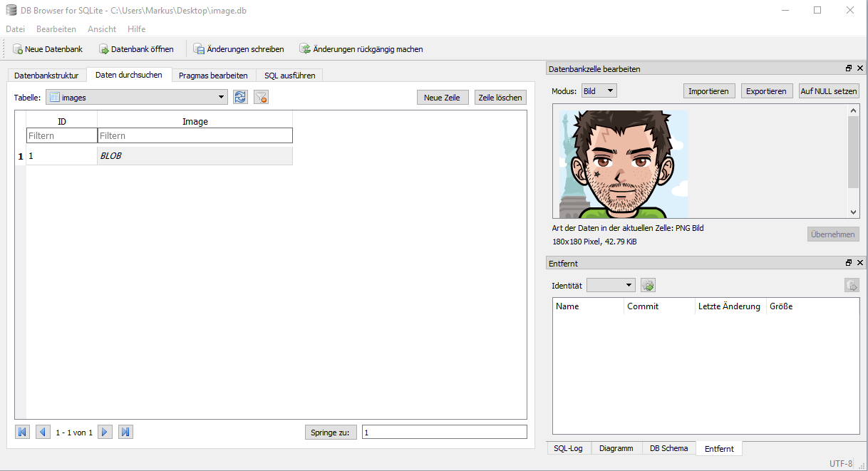Select Daten durchsuchen tab
868x471 pixels.
coord(129,74)
